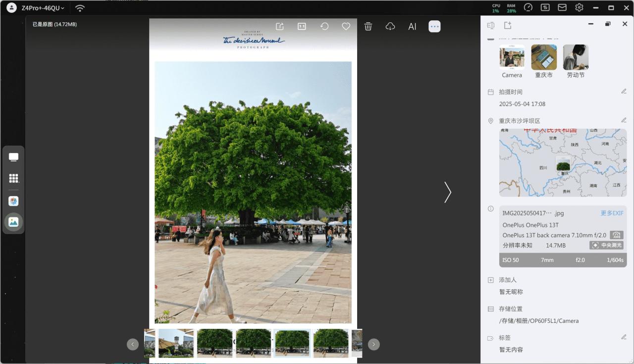The height and width of the screenshot is (364, 634).
Task: Page the thumbnail strip forward
Action: (374, 344)
